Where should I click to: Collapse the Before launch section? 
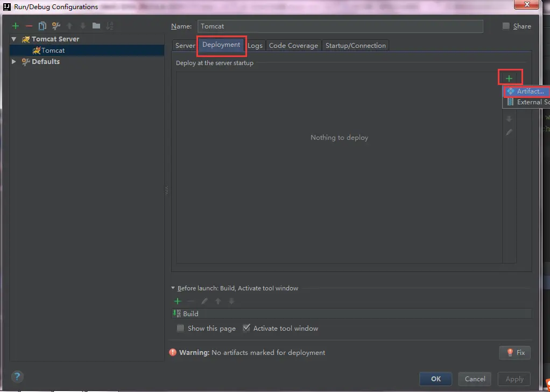173,288
